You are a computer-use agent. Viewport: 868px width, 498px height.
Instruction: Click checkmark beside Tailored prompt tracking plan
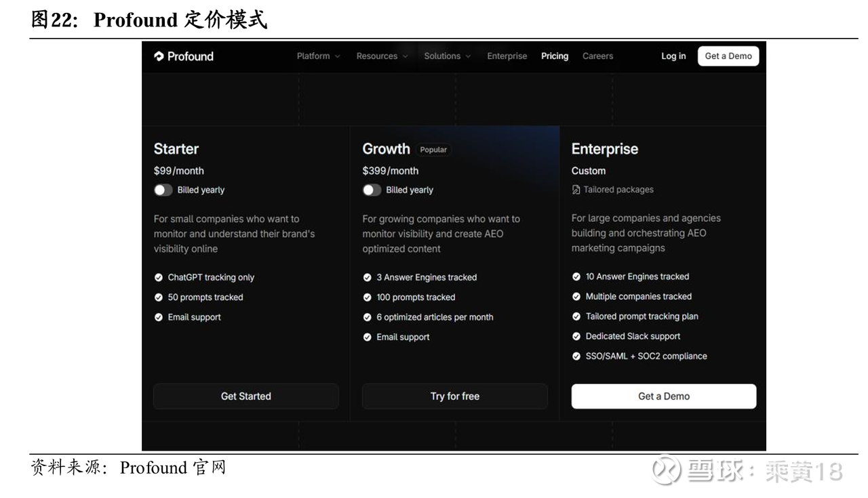pos(576,316)
